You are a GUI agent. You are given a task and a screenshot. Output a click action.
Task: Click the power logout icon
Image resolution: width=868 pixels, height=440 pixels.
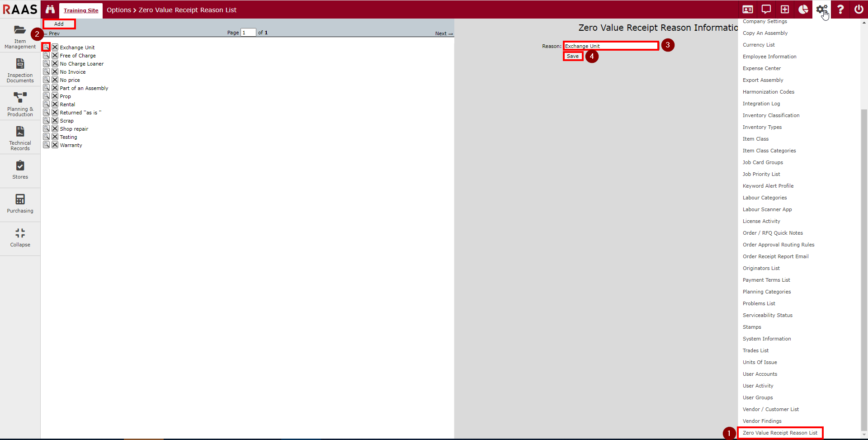click(859, 9)
